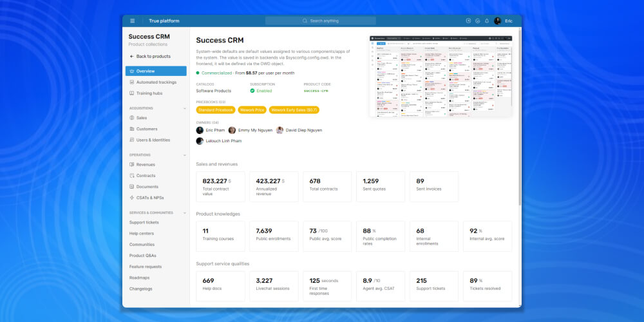Open the Help docs card

220,287
